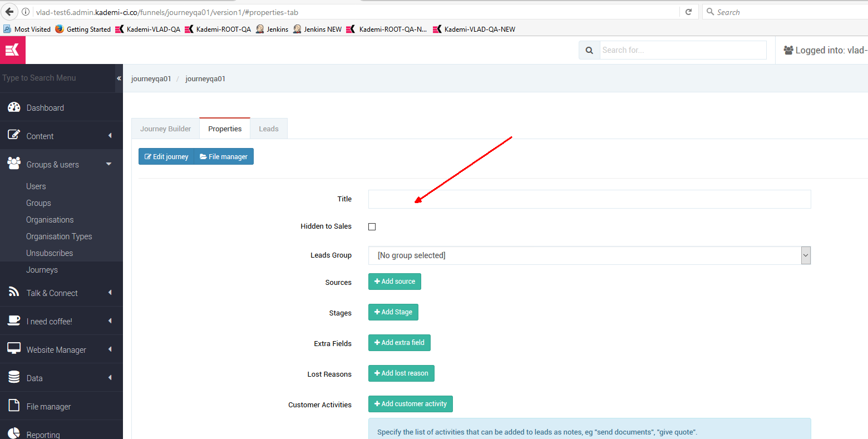Click the Groups & users people icon
868x439 pixels.
click(x=14, y=164)
